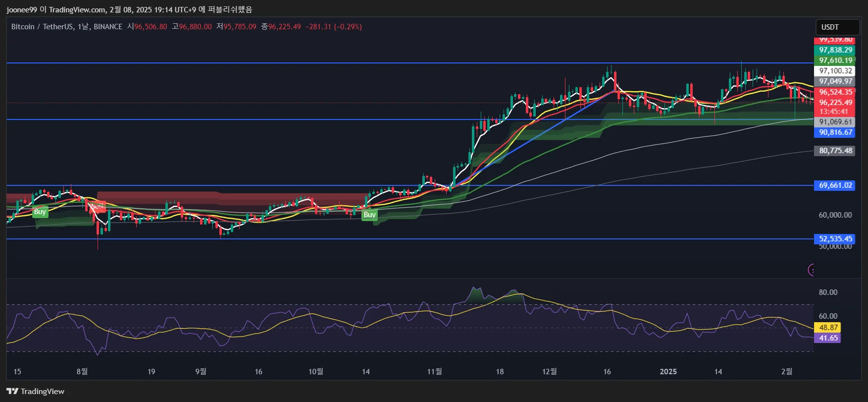Select the current price label 96,225.49

pos(835,103)
